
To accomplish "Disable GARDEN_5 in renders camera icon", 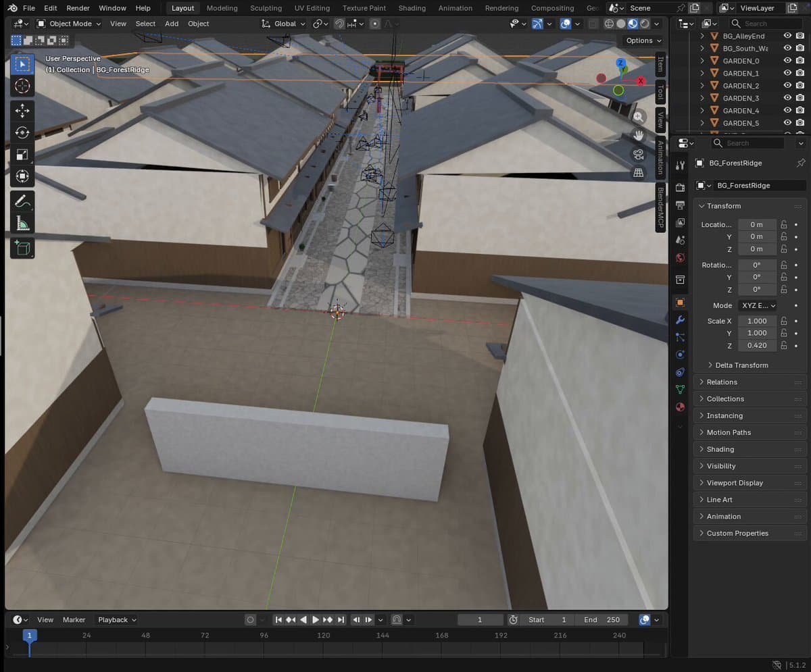I will coord(800,123).
